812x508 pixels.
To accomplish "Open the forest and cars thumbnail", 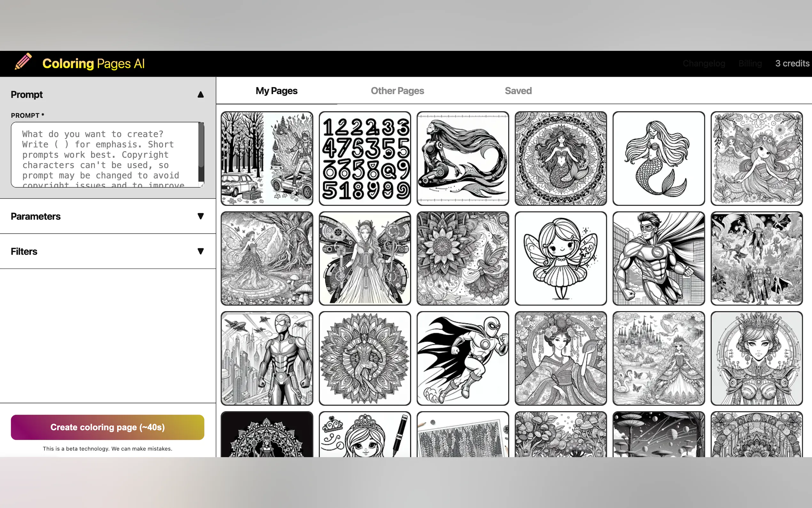I will 267,159.
